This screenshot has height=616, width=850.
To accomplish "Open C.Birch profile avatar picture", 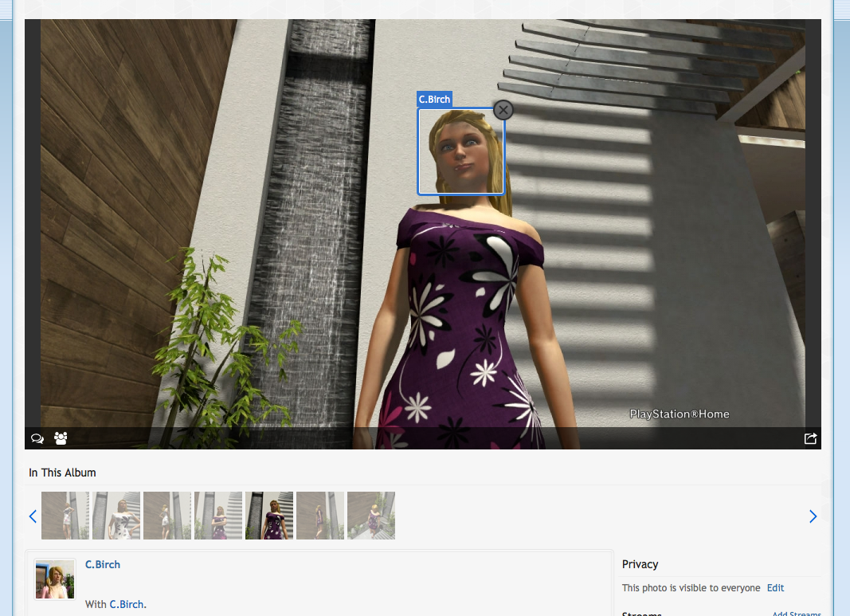I will tap(55, 579).
